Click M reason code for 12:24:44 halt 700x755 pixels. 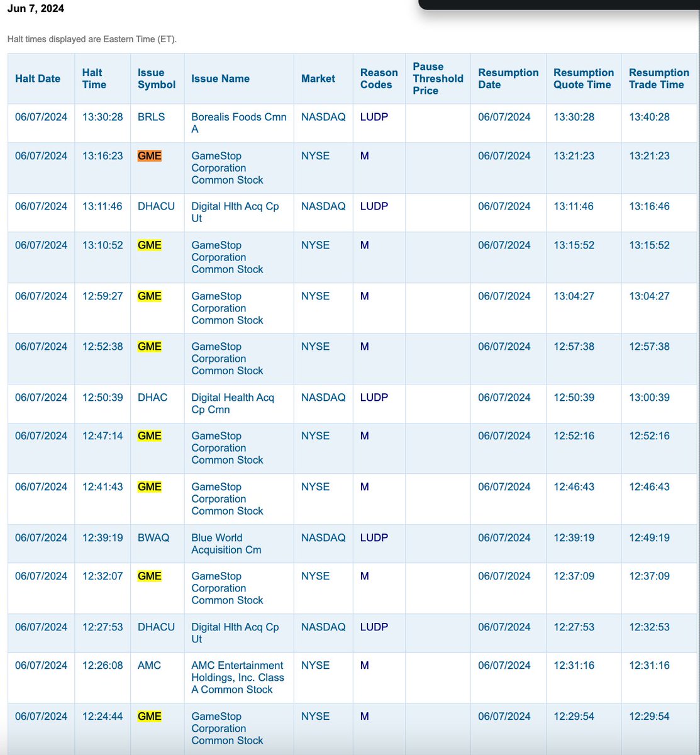click(365, 717)
